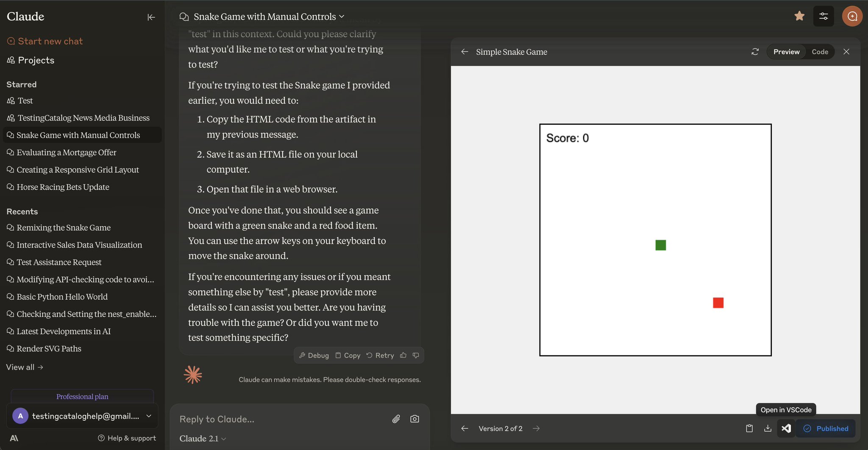
Task: Open Horse Racing Bets Update chat
Action: [x=82, y=187]
